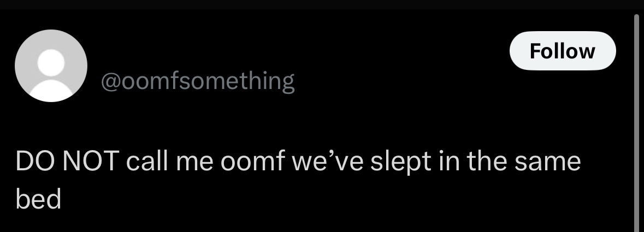
Task: Click the vertical scrollbar on the right
Action: click(636, 120)
